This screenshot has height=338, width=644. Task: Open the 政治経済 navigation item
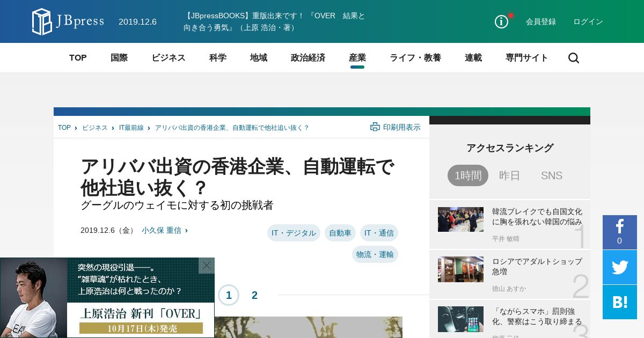pyautogui.click(x=308, y=58)
